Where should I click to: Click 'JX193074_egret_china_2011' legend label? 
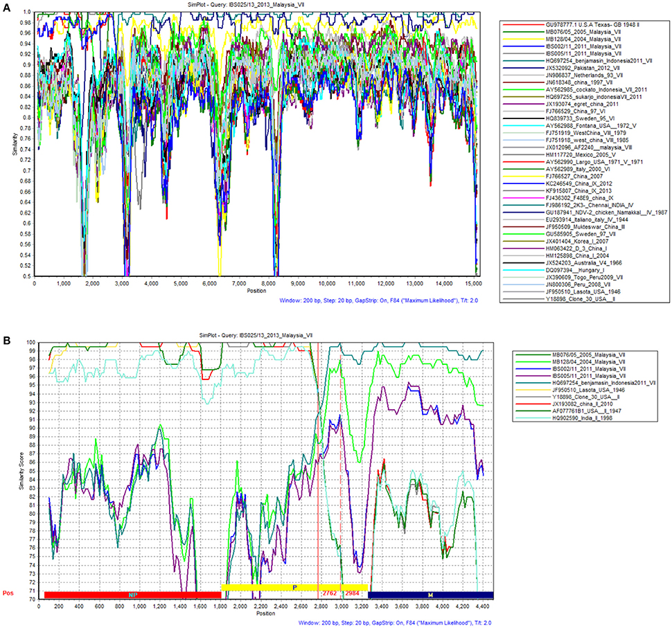[x=582, y=104]
